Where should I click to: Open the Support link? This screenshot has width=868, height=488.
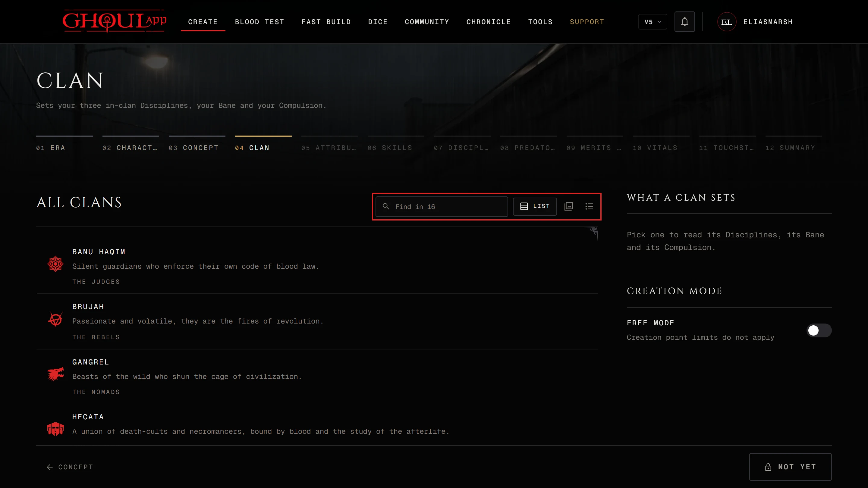(x=587, y=22)
